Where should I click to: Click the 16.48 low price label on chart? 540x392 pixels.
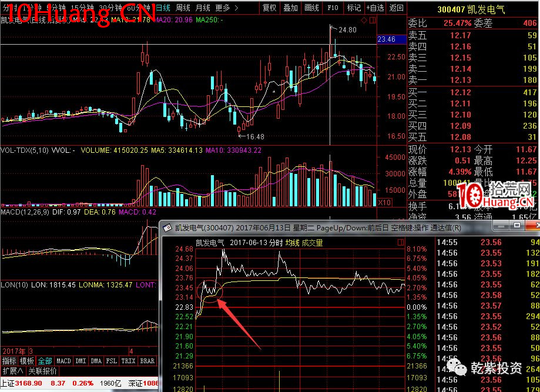(x=255, y=137)
